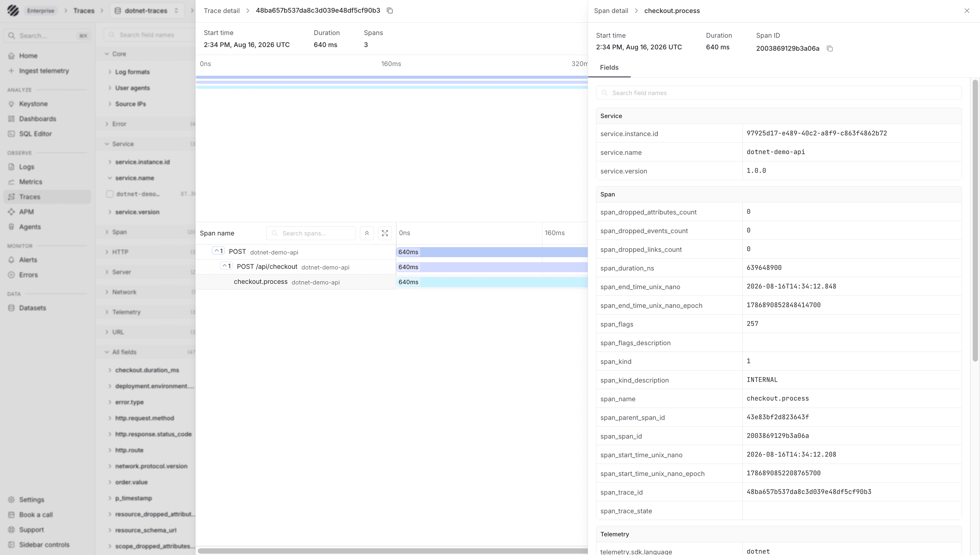The width and height of the screenshot is (980, 555).
Task: Collapse the POST /api/checkout span
Action: [x=226, y=266]
